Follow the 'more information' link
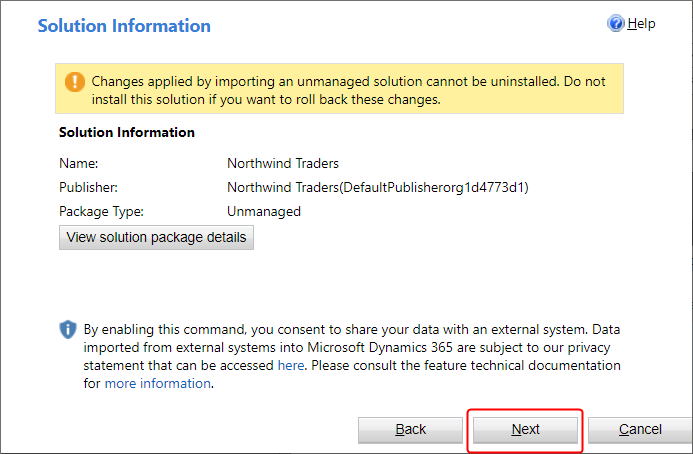Screen dimensions: 693x454 pos(158,383)
